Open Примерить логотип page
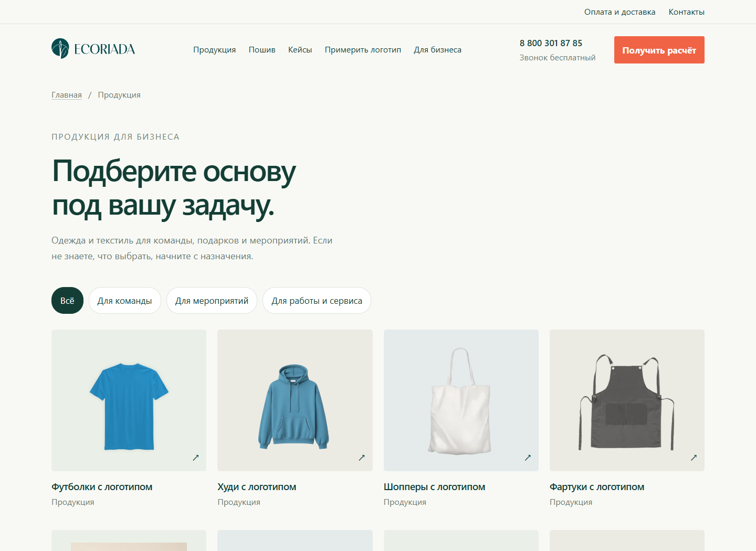Screen dimensions: 756x551 coord(363,50)
